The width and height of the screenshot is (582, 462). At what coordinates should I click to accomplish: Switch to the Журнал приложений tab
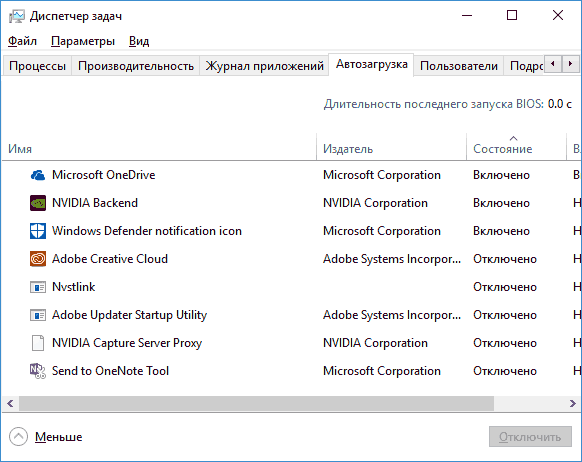pos(264,66)
